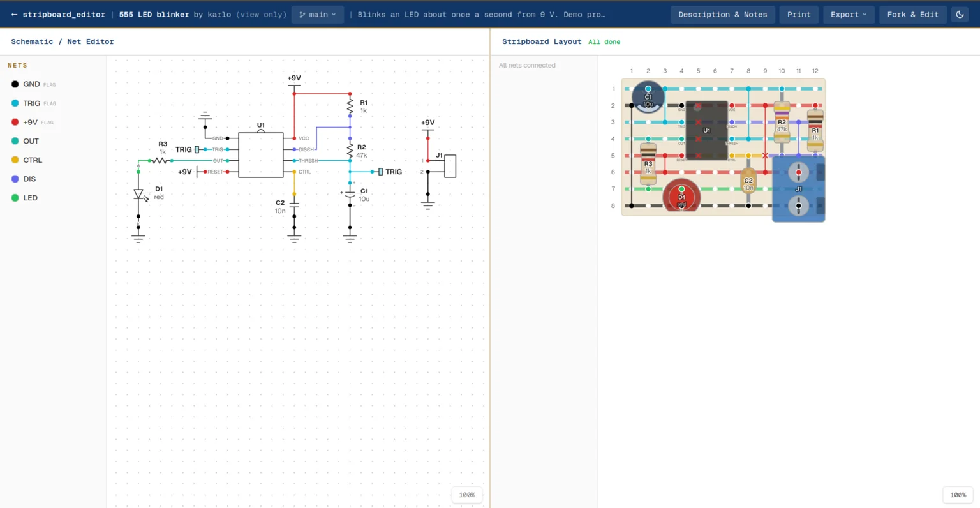The image size is (980, 508).
Task: Click the red track-cut X on the stripboard
Action: click(x=765, y=156)
